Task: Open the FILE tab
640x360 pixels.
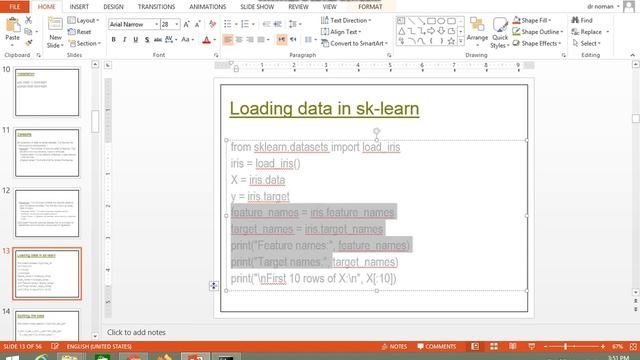Action: (14, 7)
